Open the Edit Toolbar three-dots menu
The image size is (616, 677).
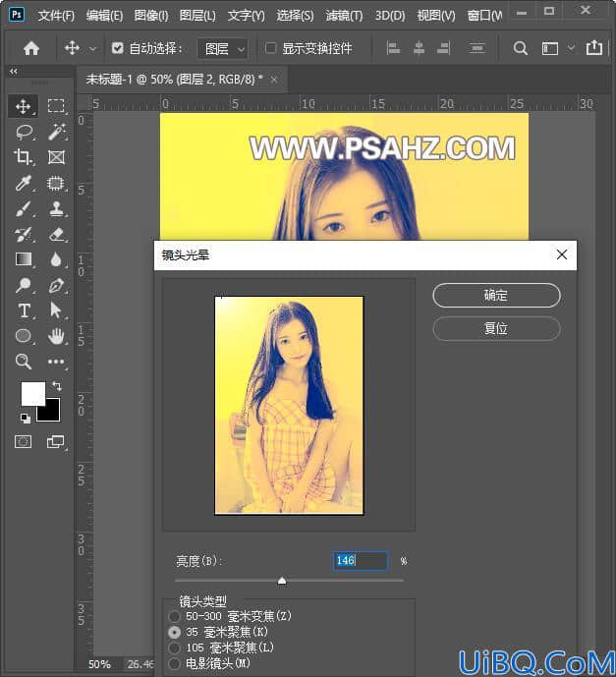[x=56, y=362]
